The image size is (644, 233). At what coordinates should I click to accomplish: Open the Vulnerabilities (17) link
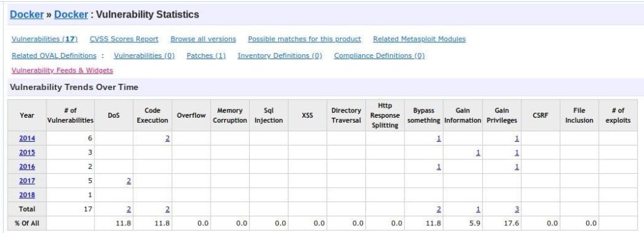45,39
